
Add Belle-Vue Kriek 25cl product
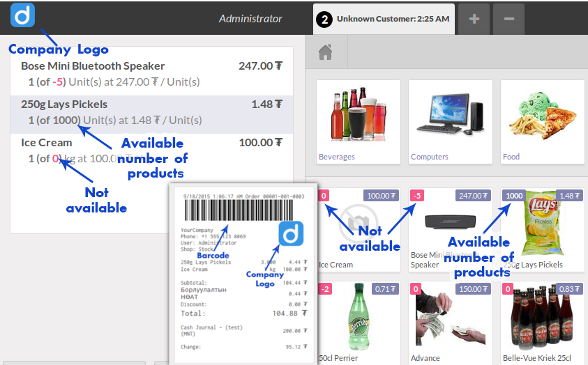pyautogui.click(x=542, y=323)
